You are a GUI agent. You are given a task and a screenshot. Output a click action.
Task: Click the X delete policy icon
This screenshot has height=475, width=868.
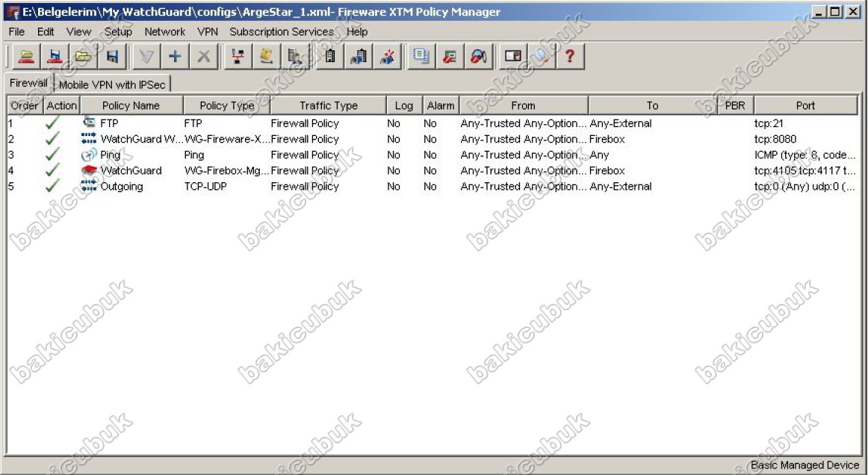(x=204, y=56)
